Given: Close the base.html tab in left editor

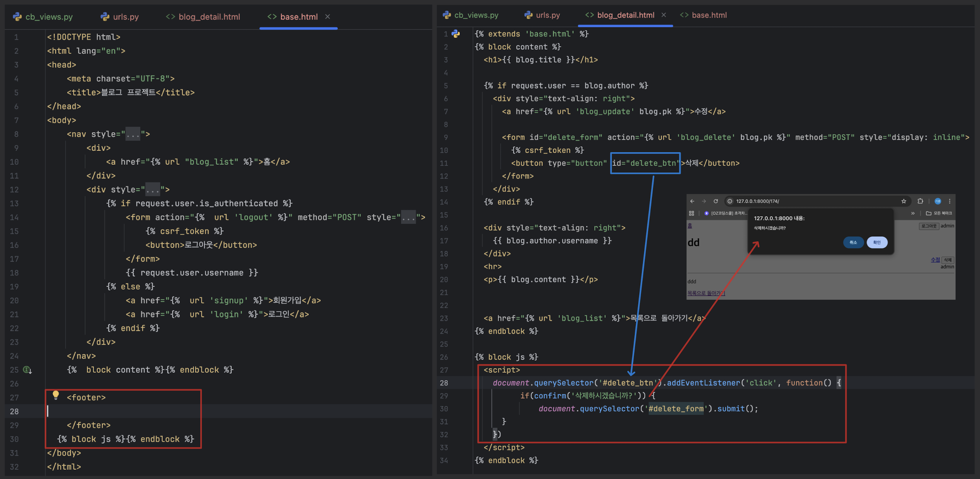Looking at the screenshot, I should click(328, 17).
